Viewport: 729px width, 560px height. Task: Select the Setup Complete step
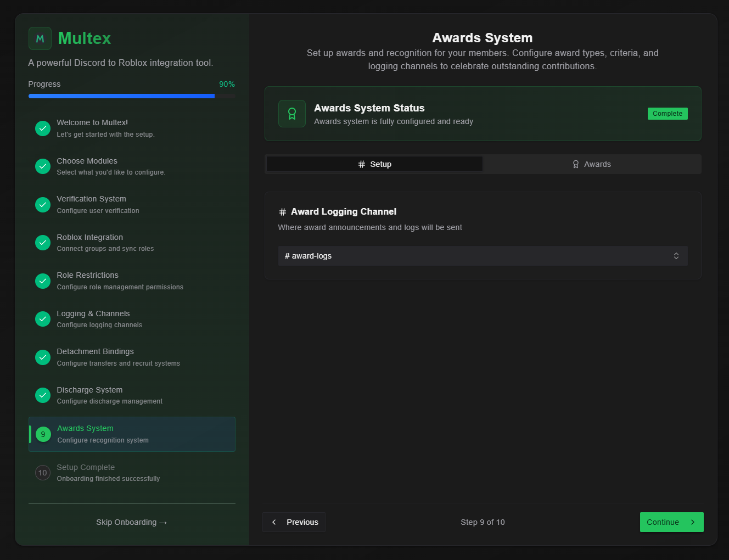coord(132,473)
